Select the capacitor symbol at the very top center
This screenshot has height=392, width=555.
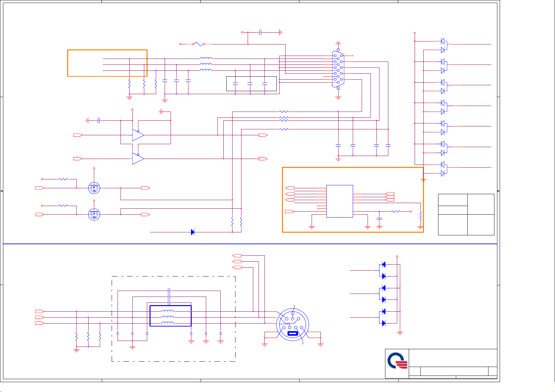click(260, 32)
